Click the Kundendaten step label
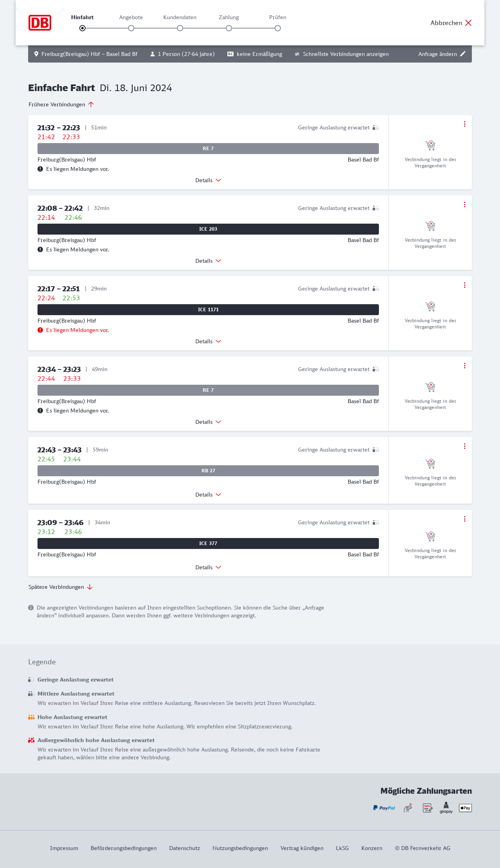This screenshot has width=500, height=868. [x=180, y=17]
